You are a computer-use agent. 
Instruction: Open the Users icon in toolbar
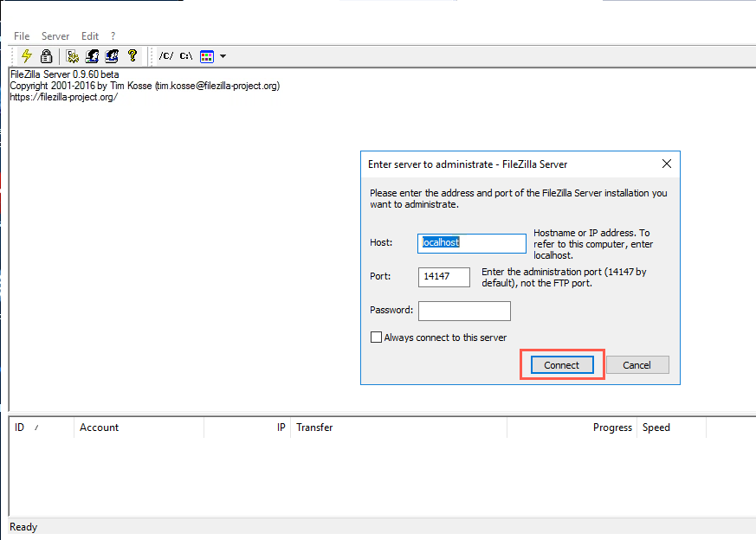[92, 56]
